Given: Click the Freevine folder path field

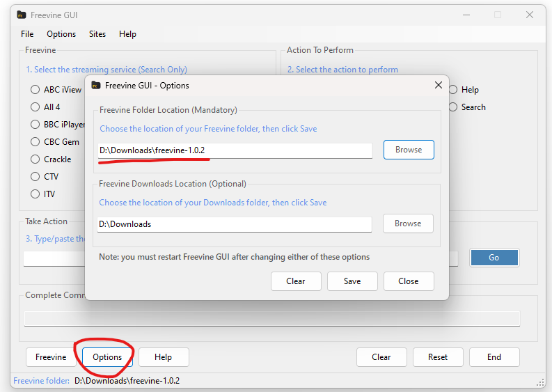Looking at the screenshot, I should click(235, 150).
